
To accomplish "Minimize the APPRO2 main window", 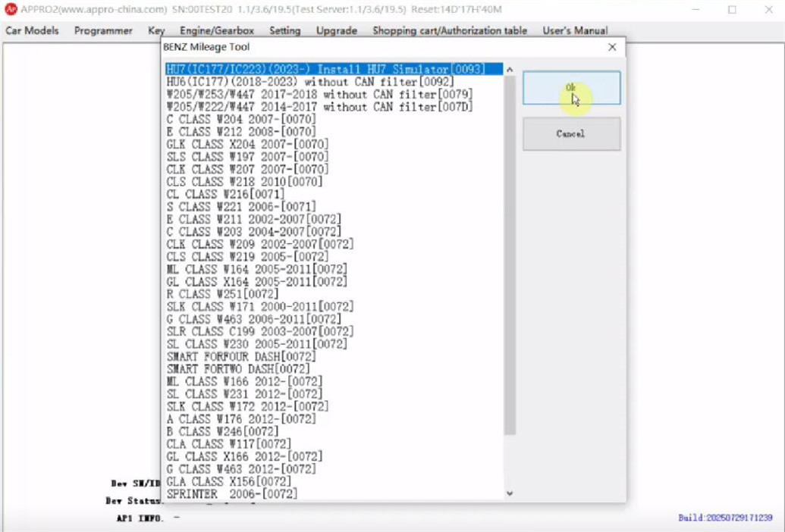I will point(696,10).
